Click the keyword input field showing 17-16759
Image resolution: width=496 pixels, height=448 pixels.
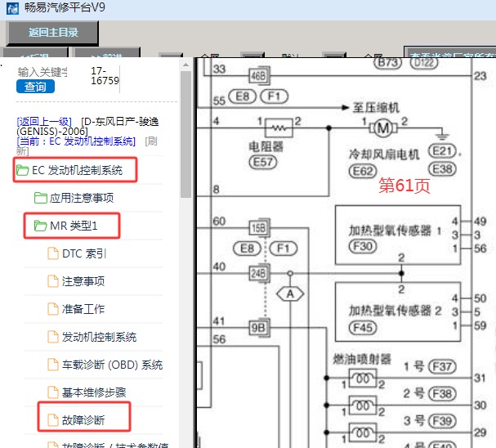tap(105, 76)
